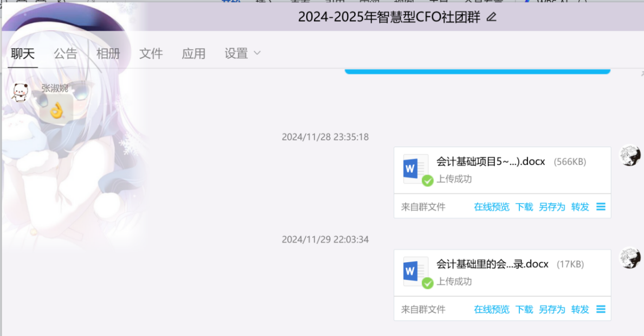644x336 pixels.
Task: Switch to the 相册 tab
Action: tap(108, 54)
